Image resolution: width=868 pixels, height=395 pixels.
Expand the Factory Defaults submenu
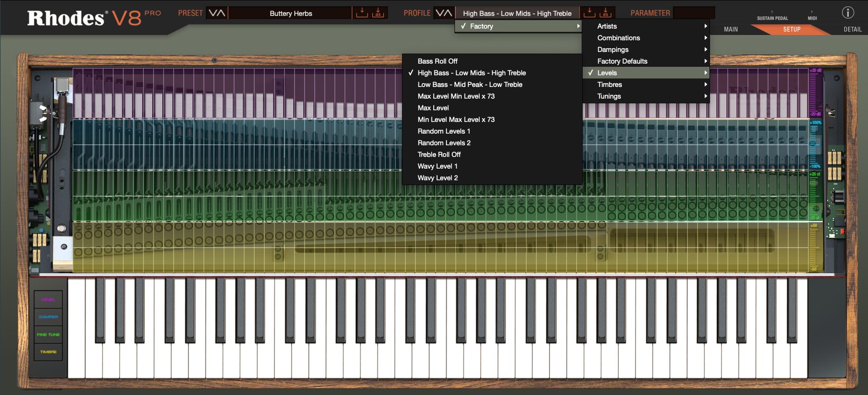point(646,61)
